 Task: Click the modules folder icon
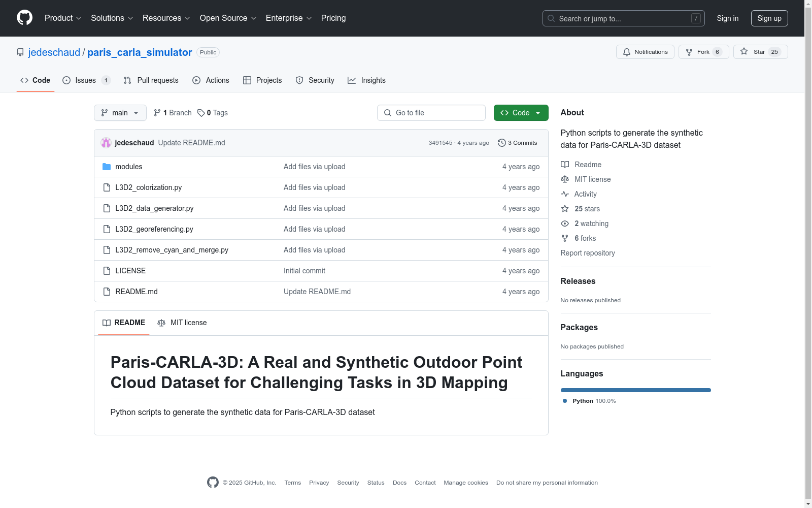pos(107,167)
